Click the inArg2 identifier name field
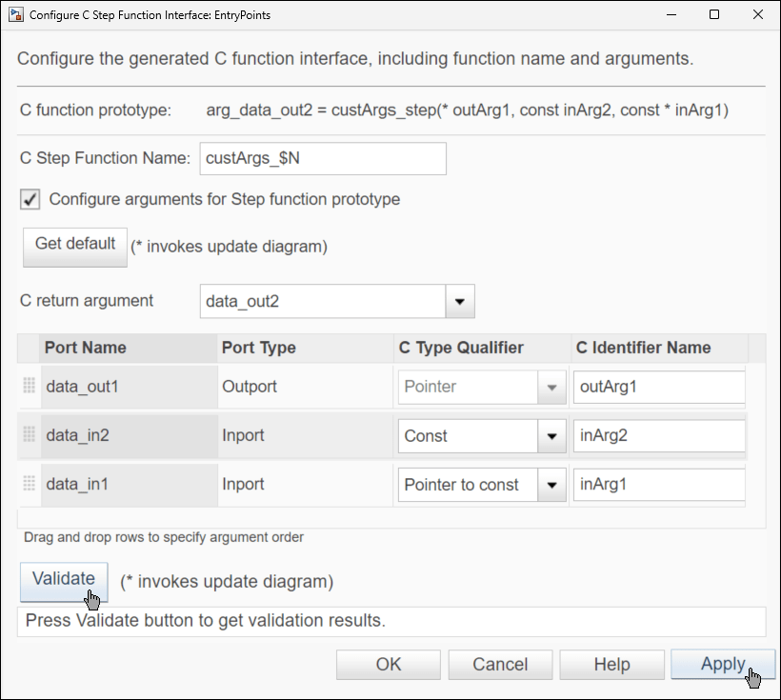Image resolution: width=781 pixels, height=700 pixels. click(658, 435)
